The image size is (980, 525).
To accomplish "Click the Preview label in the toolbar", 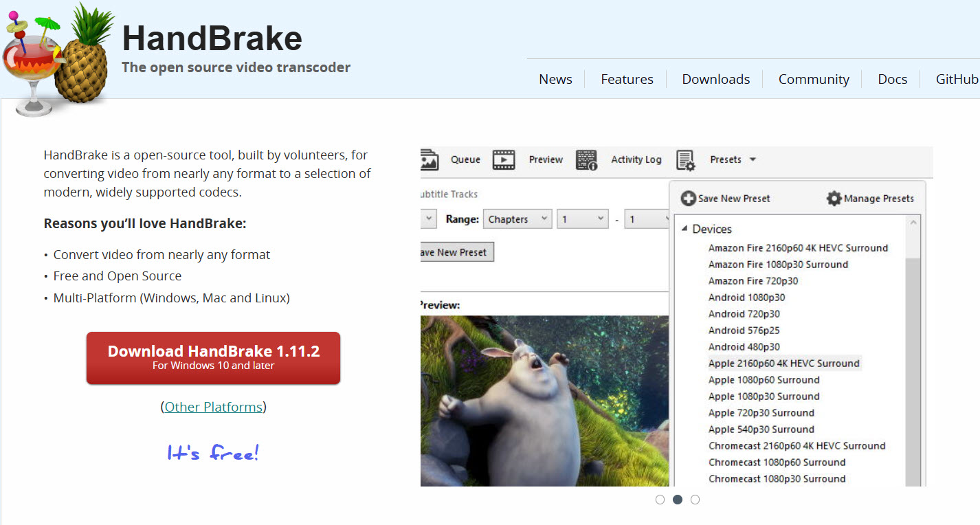I will [x=546, y=159].
